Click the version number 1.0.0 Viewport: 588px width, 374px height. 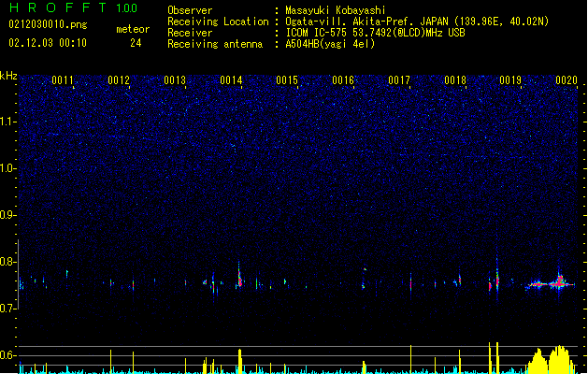127,7
